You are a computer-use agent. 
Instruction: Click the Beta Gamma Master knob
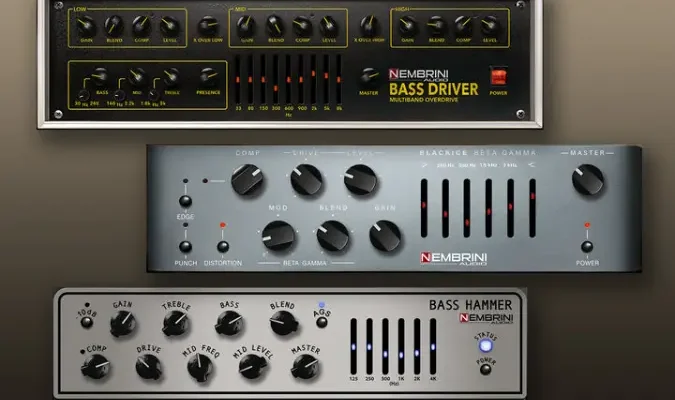[588, 180]
